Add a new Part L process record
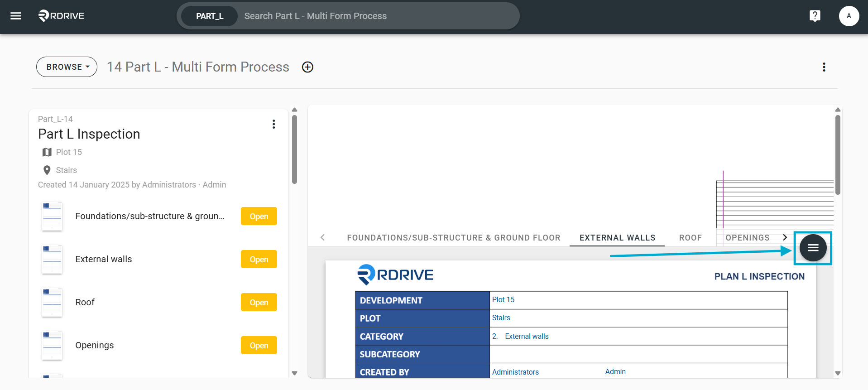The image size is (868, 390). click(x=307, y=67)
